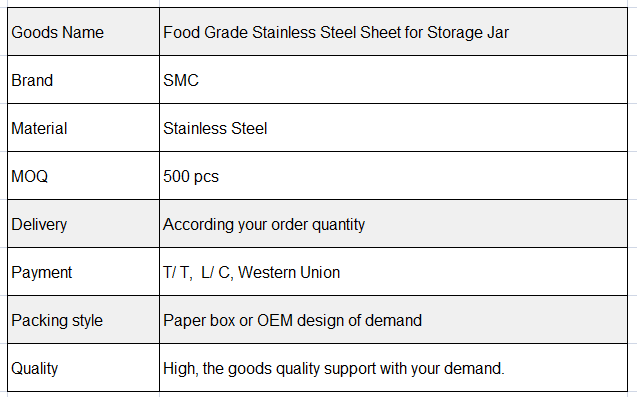The width and height of the screenshot is (637, 397).
Task: Click the Brand label cell
Action: coord(83,80)
